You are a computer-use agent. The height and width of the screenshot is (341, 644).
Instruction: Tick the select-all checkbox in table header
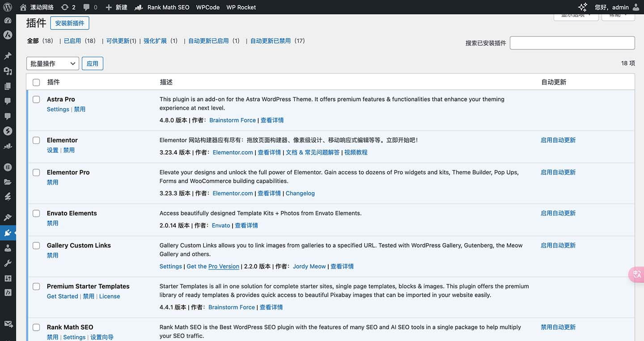(x=36, y=82)
